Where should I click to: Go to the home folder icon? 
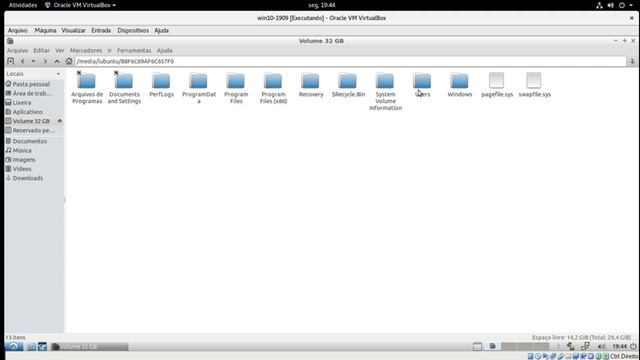pos(69,61)
